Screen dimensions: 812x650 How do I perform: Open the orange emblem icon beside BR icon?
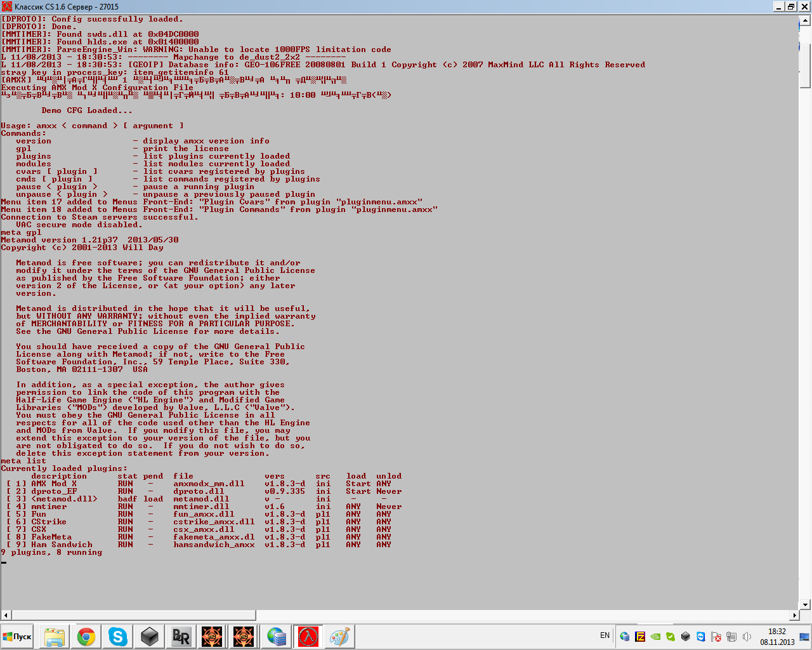[x=213, y=637]
